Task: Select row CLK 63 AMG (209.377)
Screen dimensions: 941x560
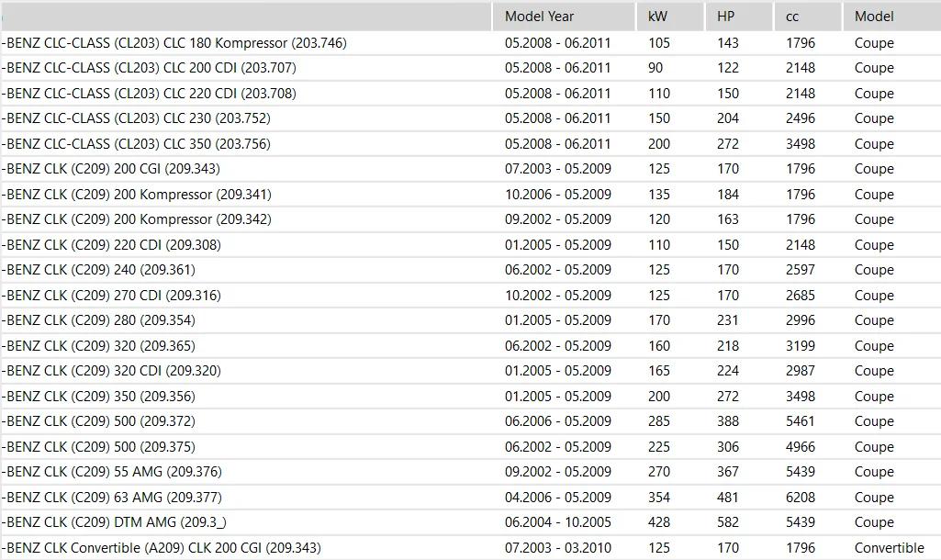Action: [470, 497]
